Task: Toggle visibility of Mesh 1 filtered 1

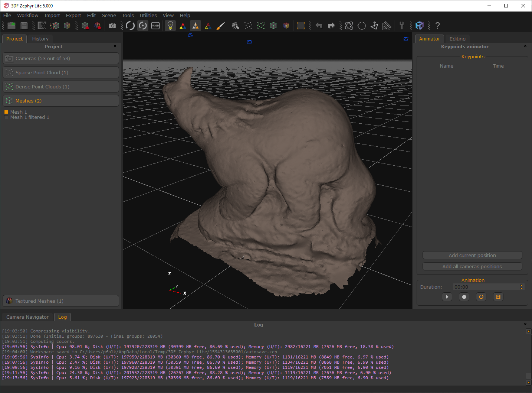Action: click(x=6, y=117)
